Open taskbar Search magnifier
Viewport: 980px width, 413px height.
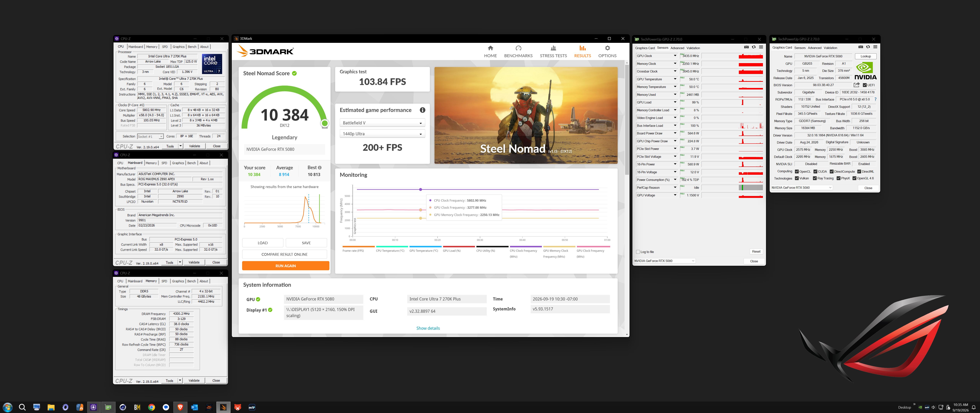point(22,407)
